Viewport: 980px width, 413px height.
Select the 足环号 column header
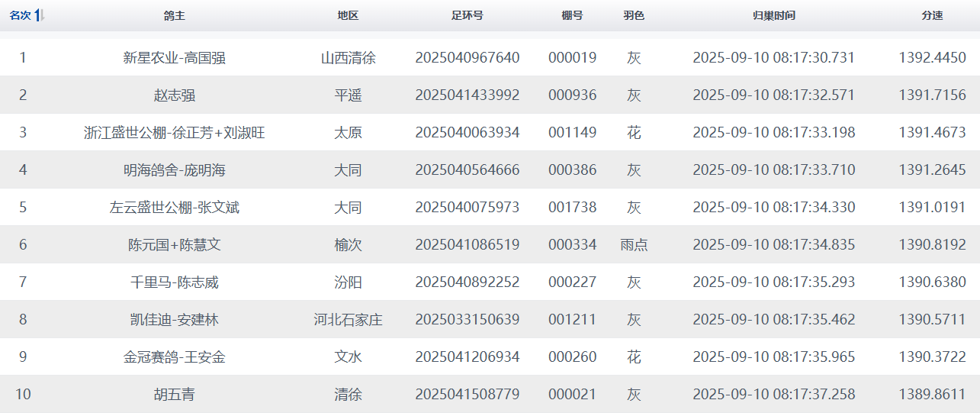pos(467,16)
